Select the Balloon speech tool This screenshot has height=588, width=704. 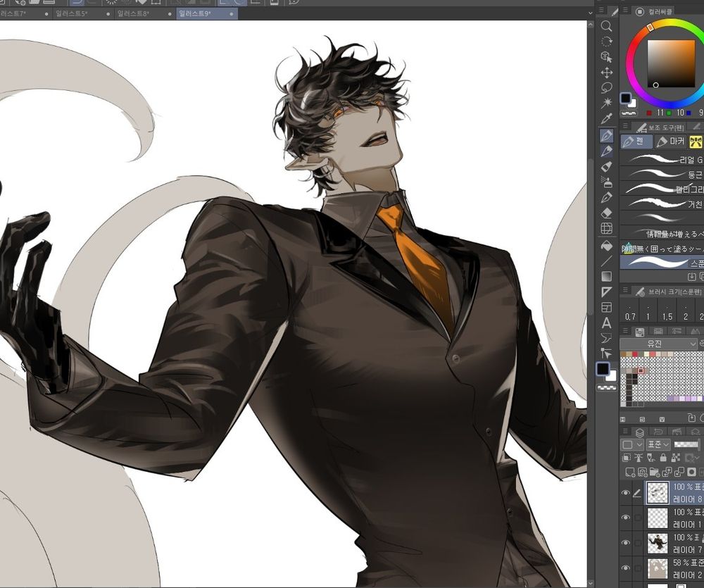606,338
